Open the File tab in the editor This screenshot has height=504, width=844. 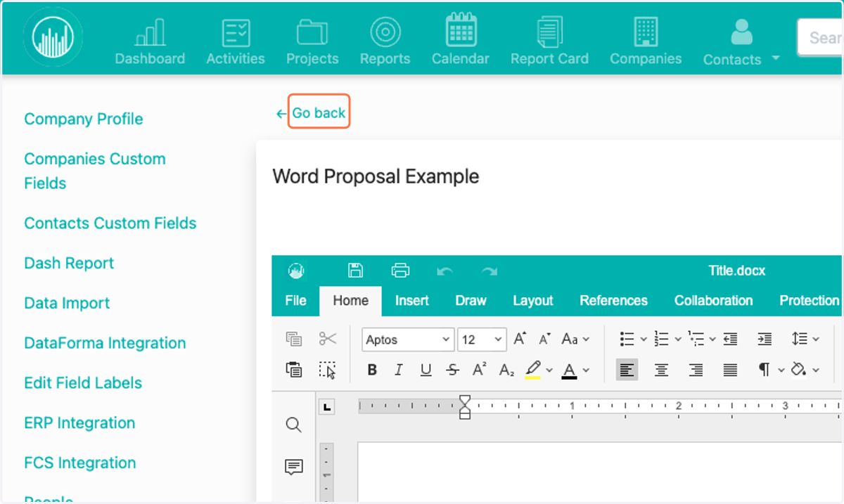point(295,301)
